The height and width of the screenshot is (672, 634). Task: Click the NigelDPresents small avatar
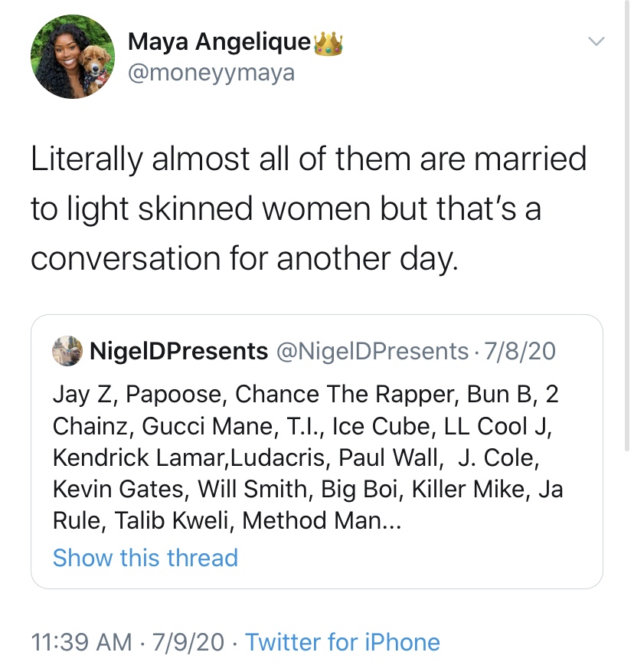tap(67, 351)
